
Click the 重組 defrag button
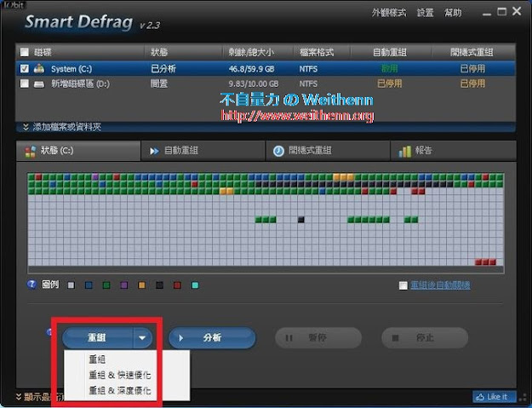point(97,338)
